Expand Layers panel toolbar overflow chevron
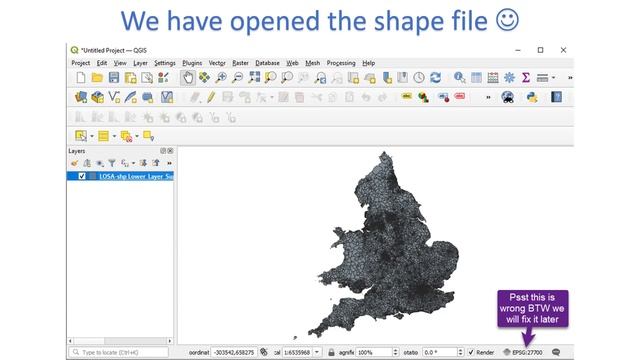Image resolution: width=640 pixels, height=360 pixels. pyautogui.click(x=169, y=163)
